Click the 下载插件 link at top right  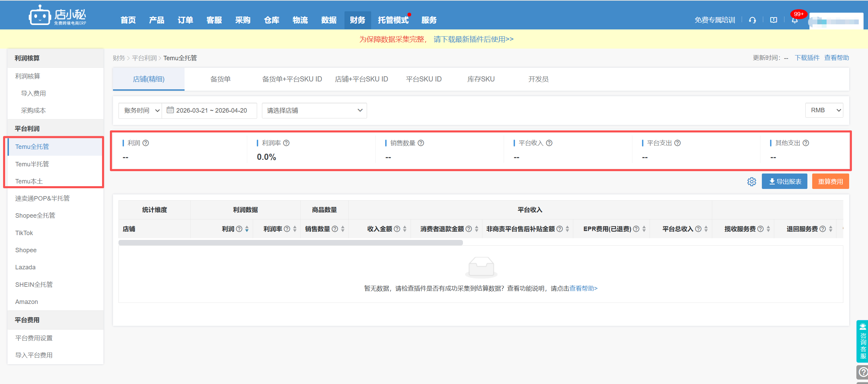pos(807,57)
